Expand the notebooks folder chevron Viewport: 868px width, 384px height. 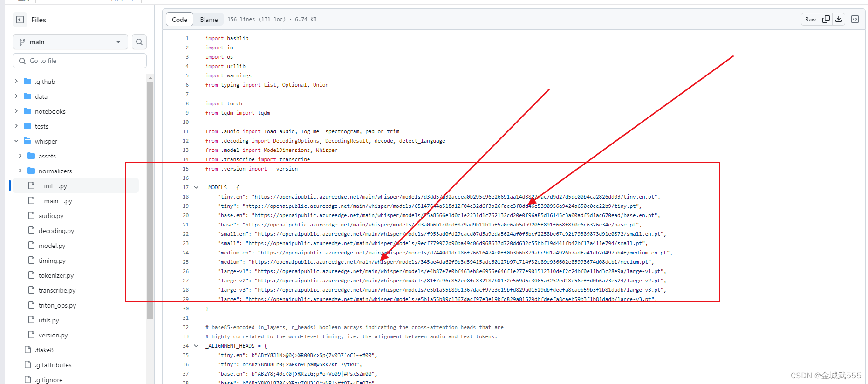pos(16,111)
